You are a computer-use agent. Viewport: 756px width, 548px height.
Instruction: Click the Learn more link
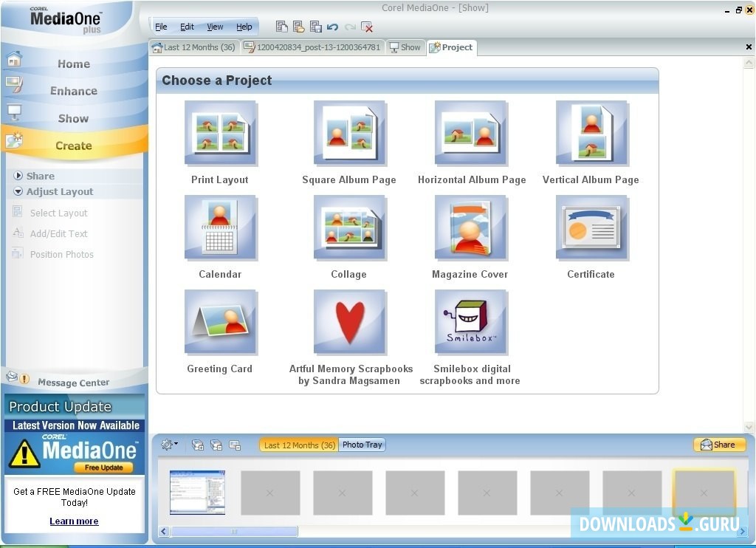[x=74, y=521]
